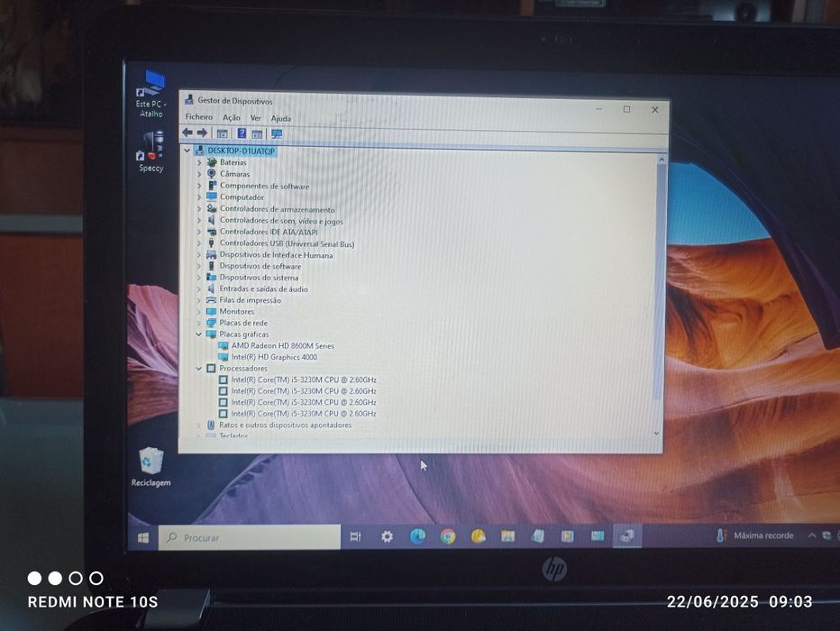
Task: Open Task View from the taskbar
Action: 355,536
